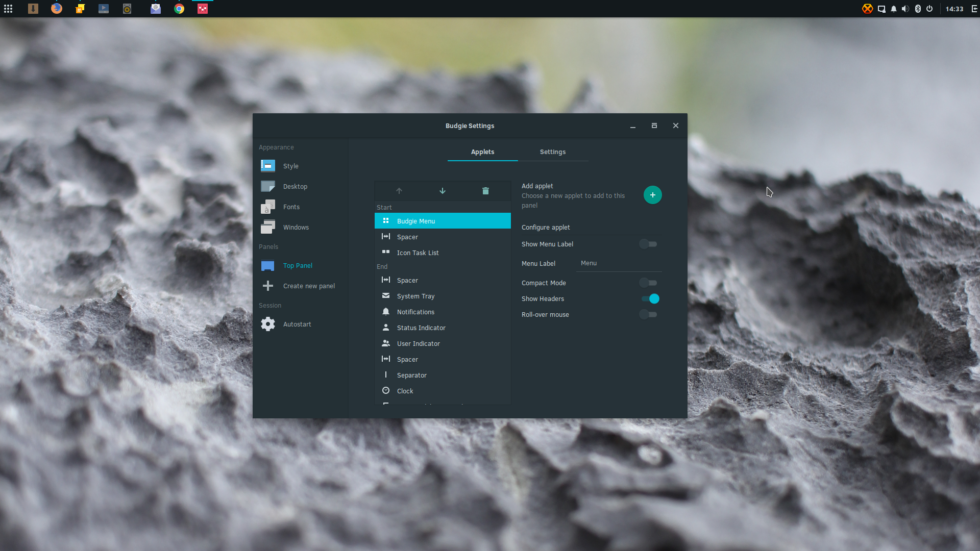Viewport: 980px width, 551px height.
Task: Disable the Show Headers switch
Action: pyautogui.click(x=650, y=299)
